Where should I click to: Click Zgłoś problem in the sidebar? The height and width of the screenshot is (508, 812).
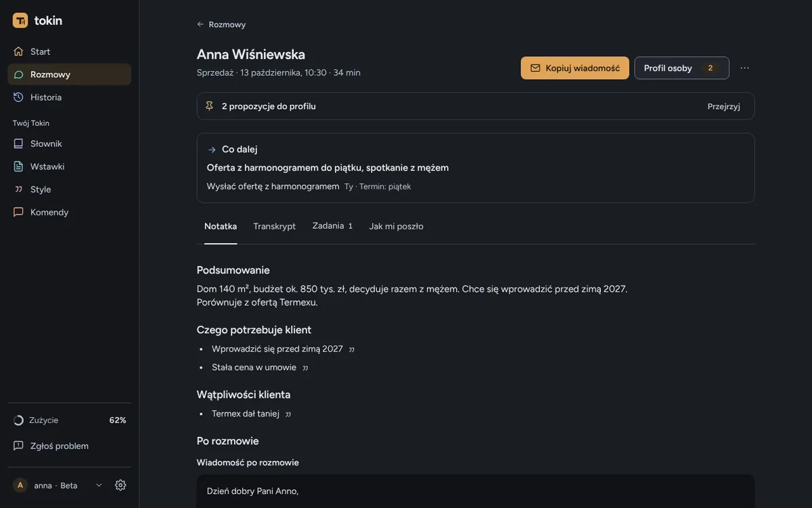tap(69, 446)
